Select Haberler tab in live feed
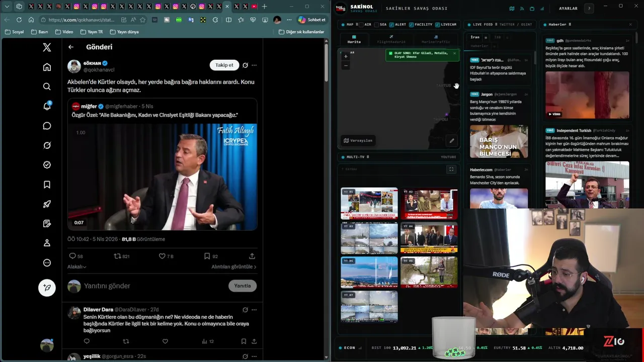 [x=479, y=46]
